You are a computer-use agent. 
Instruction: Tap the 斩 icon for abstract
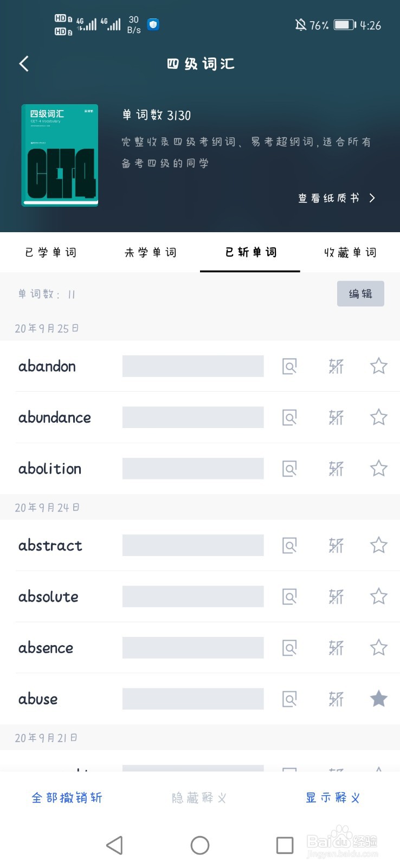[x=336, y=545]
